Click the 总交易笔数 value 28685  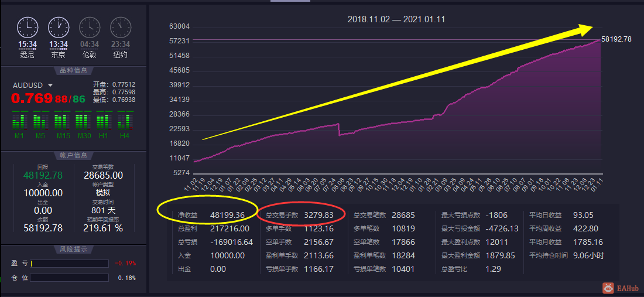coord(403,215)
